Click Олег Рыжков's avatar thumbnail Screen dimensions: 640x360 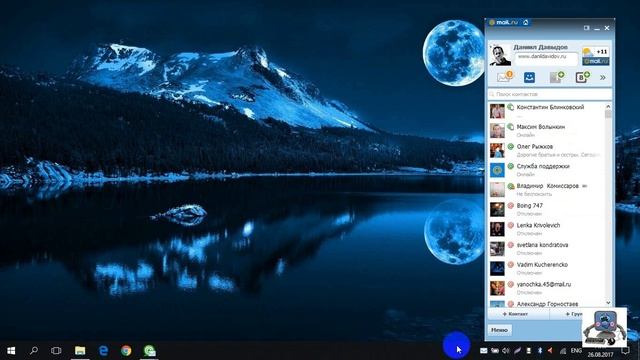[497, 150]
